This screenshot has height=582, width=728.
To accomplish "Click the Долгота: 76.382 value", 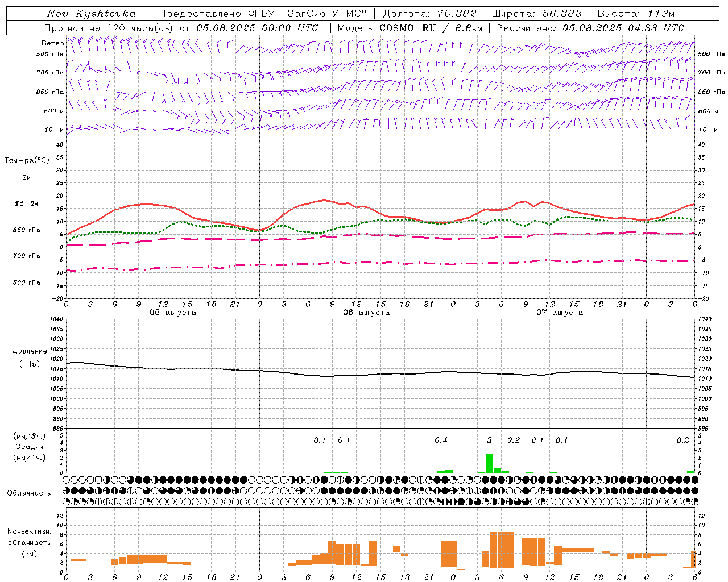I will coord(430,14).
